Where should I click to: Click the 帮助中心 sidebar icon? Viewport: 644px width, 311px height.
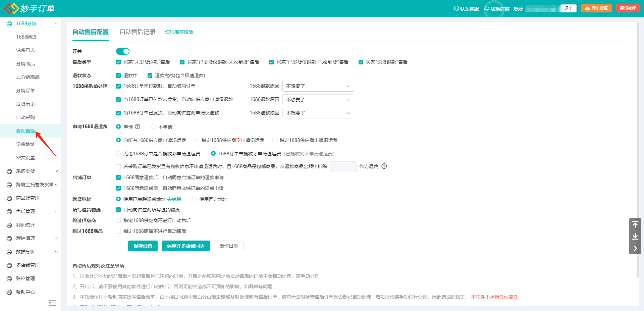click(9, 292)
